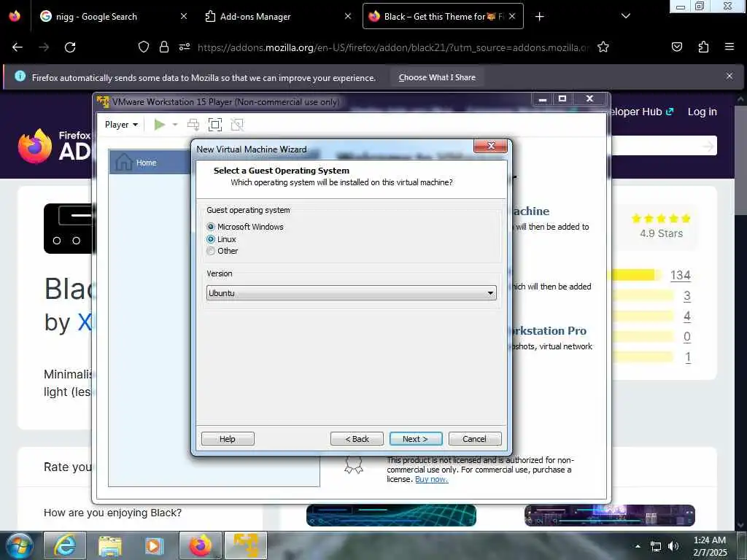Image resolution: width=747 pixels, height=560 pixels.
Task: Click the green power on play icon
Action: pyautogui.click(x=160, y=125)
